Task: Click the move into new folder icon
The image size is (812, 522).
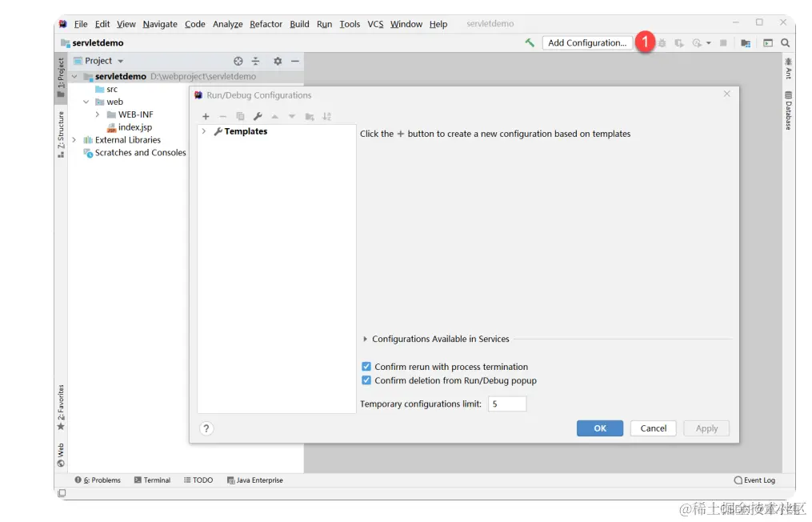Action: 310,117
